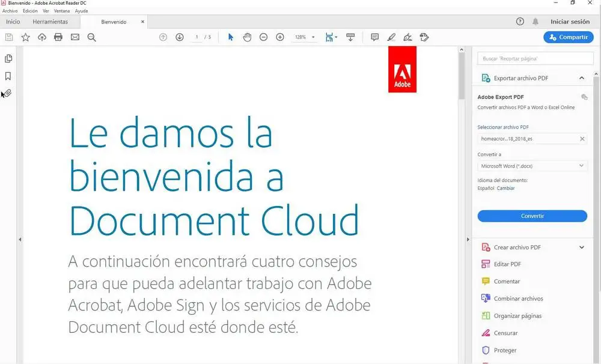
Task: Click the stamp tool icon
Action: point(424,37)
